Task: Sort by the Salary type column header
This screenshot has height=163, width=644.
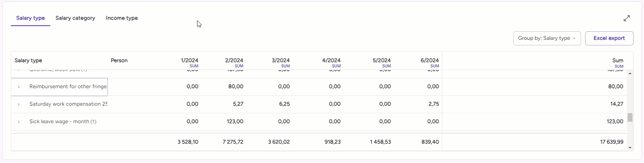Action: point(28,60)
